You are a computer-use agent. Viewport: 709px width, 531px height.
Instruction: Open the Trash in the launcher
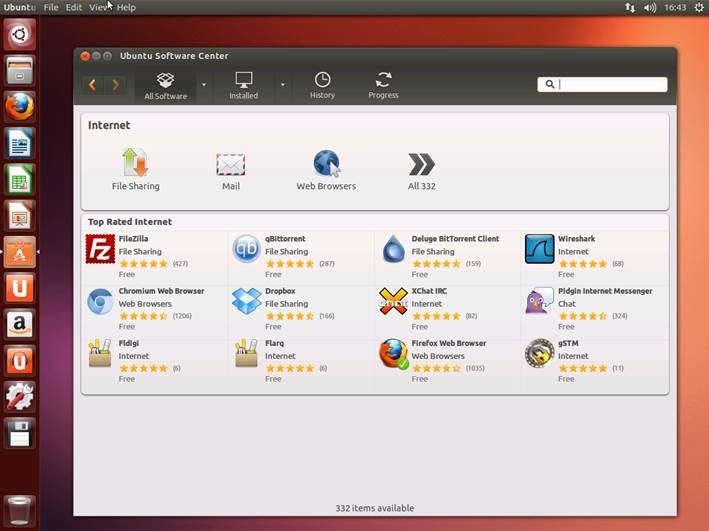tap(19, 511)
